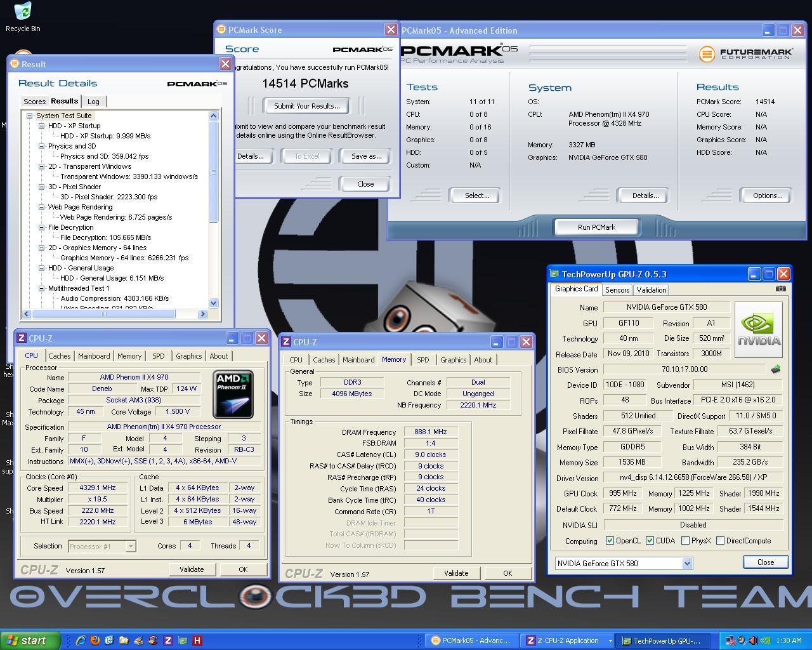This screenshot has width=812, height=650.
Task: Click the Result list horizontal scrollbar thumb
Action: pyautogui.click(x=104, y=314)
